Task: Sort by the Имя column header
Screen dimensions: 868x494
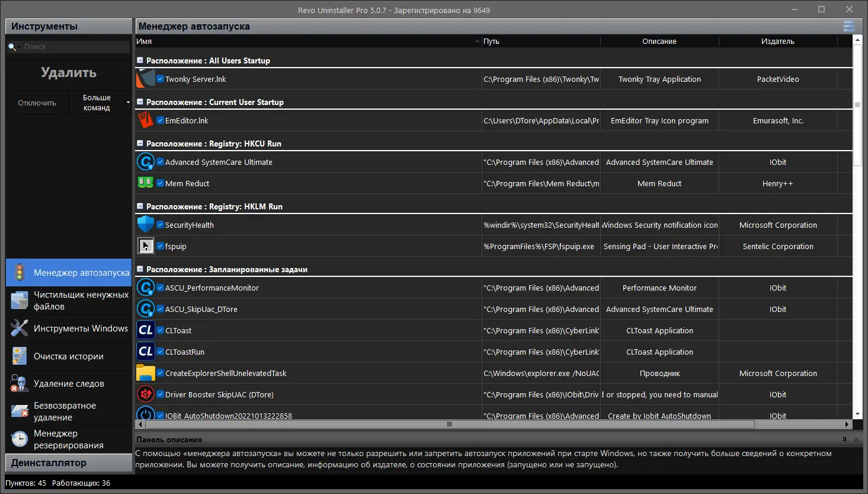Action: (x=308, y=42)
